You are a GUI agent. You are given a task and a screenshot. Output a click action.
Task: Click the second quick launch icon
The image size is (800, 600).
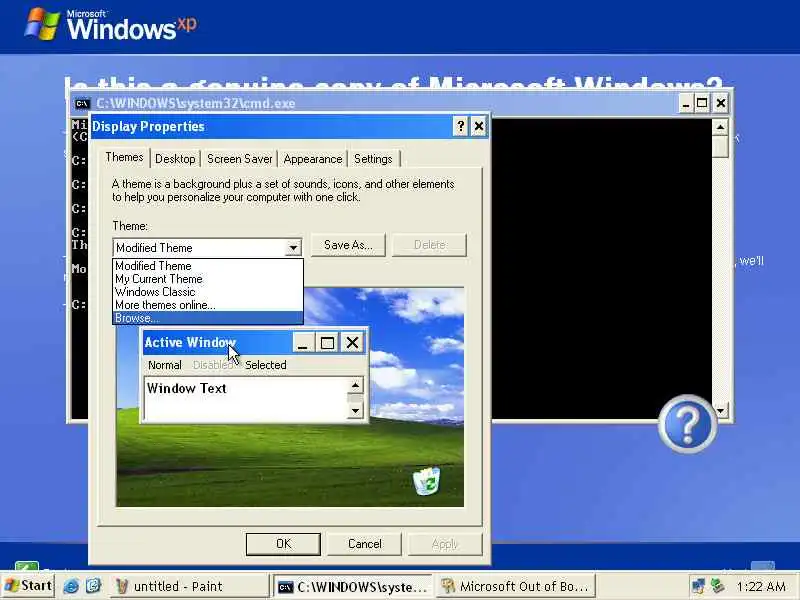click(93, 586)
